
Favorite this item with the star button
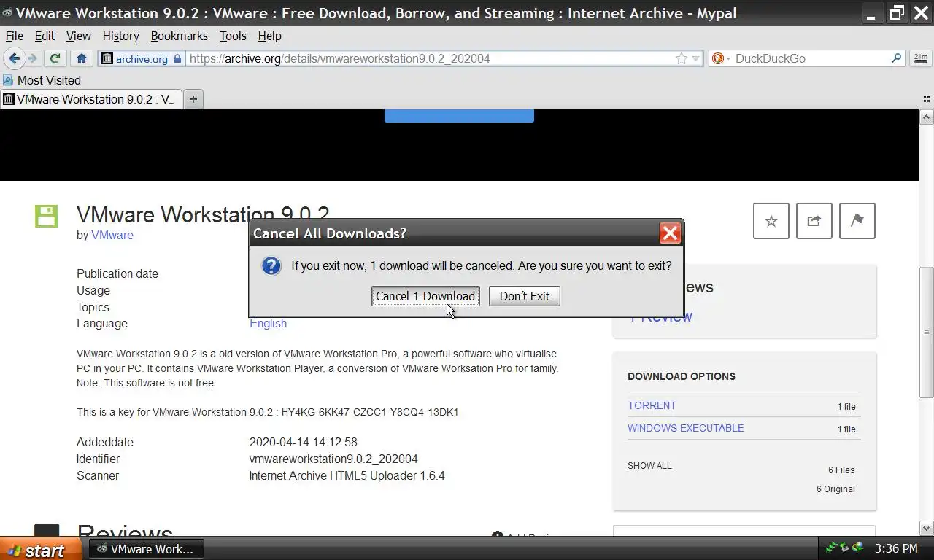pos(771,221)
